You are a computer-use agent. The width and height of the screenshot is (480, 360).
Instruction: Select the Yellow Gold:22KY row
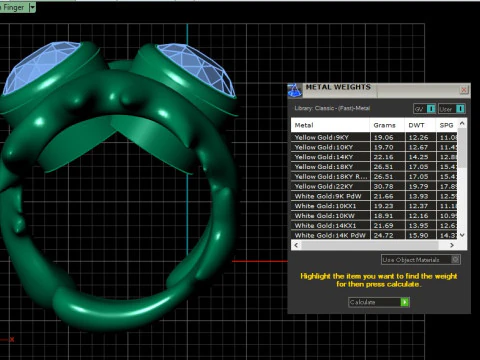(374, 186)
